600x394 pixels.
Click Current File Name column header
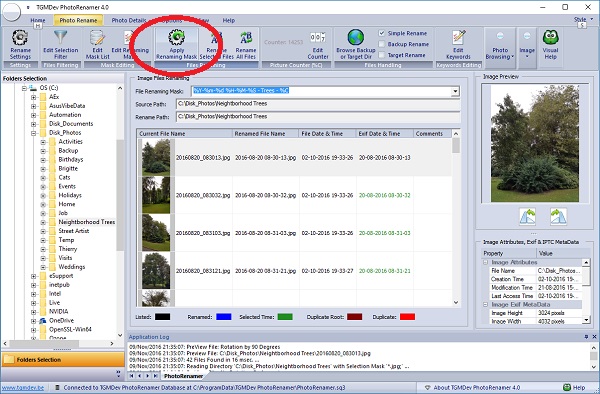point(184,134)
